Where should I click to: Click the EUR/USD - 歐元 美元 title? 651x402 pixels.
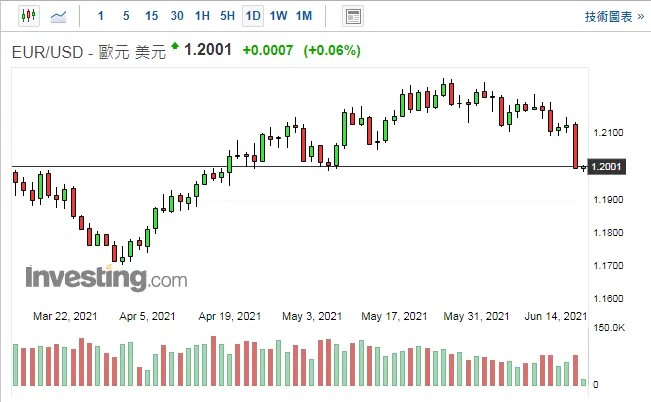(89, 52)
